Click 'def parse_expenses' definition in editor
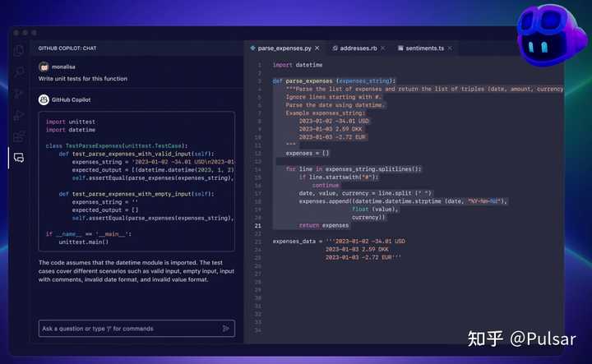Screen dimensions: 592x364 pyautogui.click(x=334, y=81)
